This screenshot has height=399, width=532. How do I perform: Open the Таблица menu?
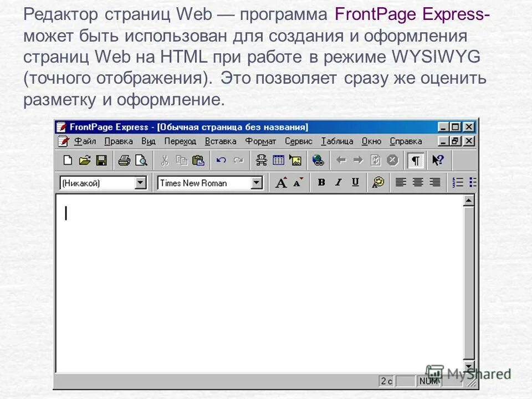[337, 141]
